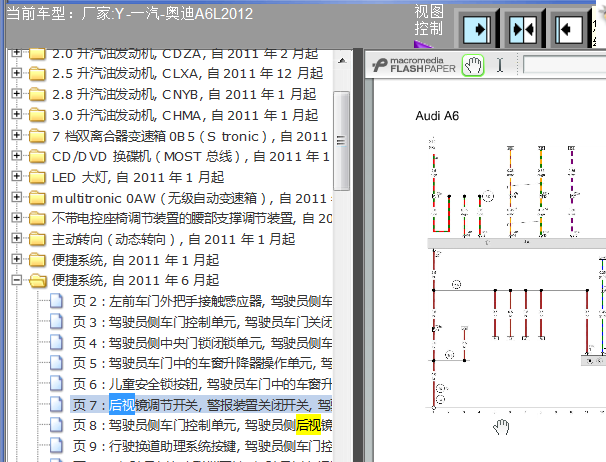Screen dimensions: 606x462
Task: Collapse 便捷系统 自 2011 年 6 月起
Action: [x=17, y=280]
